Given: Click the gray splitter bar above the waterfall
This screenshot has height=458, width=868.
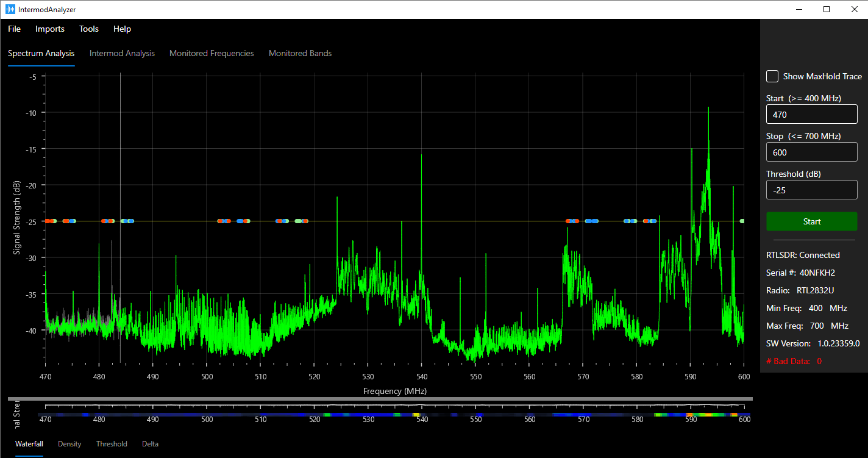Looking at the screenshot, I should click(x=380, y=399).
